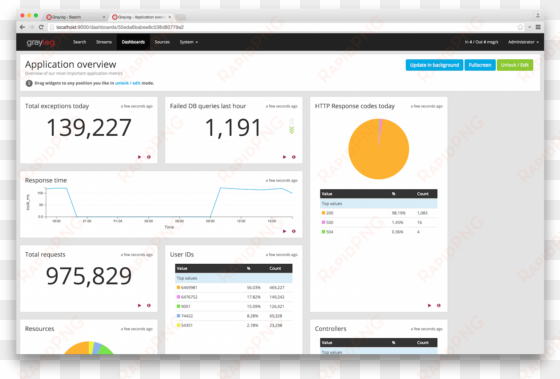The image size is (560, 379).
Task: Click Top values row in User IDs table
Action: 234,278
